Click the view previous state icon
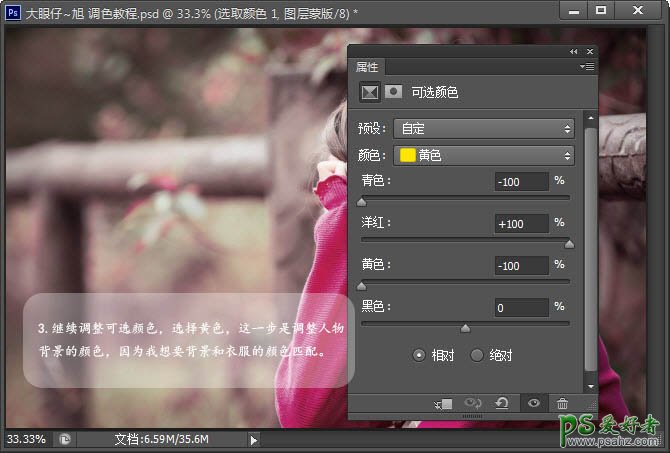Viewport: 670px width, 453px height. coord(474,403)
